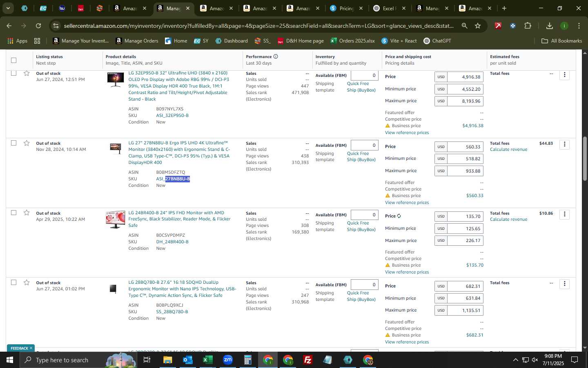The image size is (588, 368).
Task: Click Calculate revenue for the 24BR400-B row
Action: pos(508,219)
